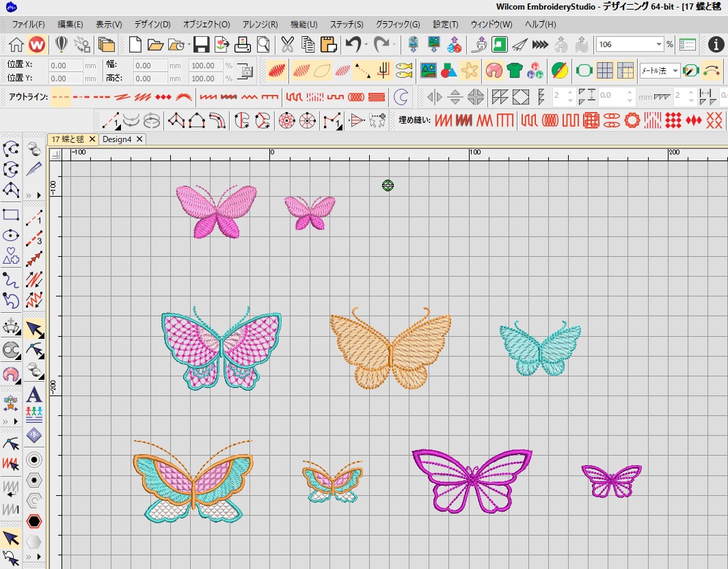This screenshot has height=569, width=728.
Task: Open the recent files dropdown arrow
Action: click(189, 45)
